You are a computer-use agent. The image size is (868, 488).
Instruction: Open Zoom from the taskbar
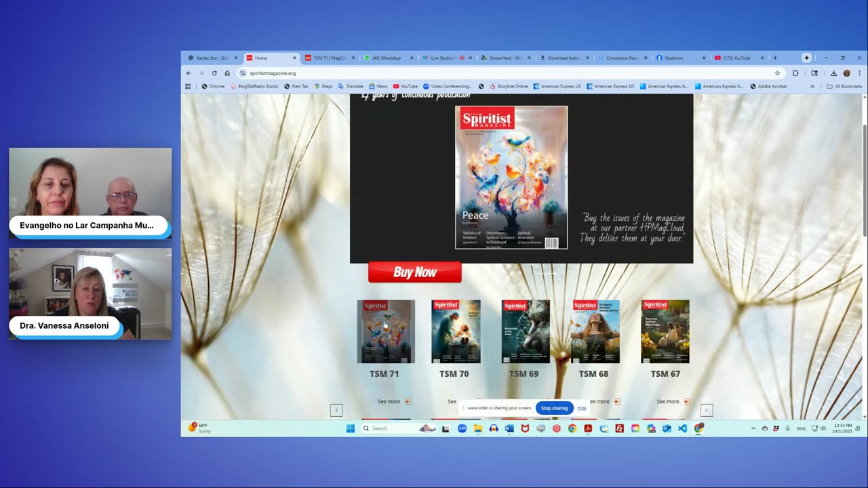click(462, 428)
